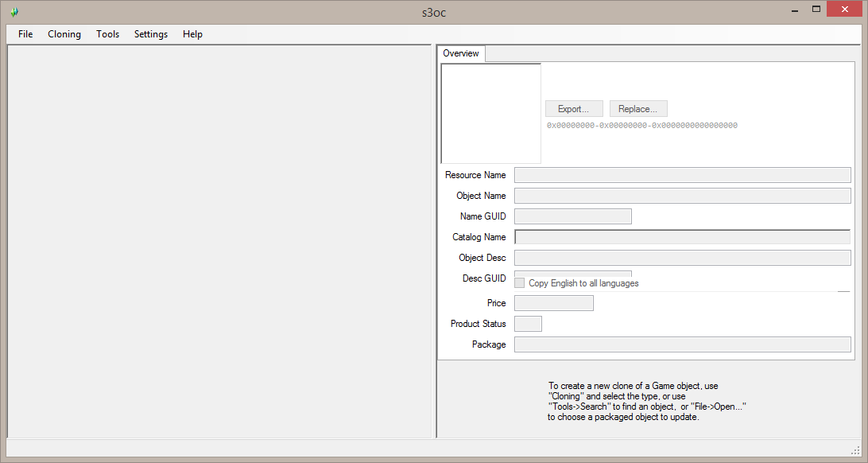Click the Product Status field
Image resolution: width=868 pixels, height=463 pixels.
[x=528, y=324]
